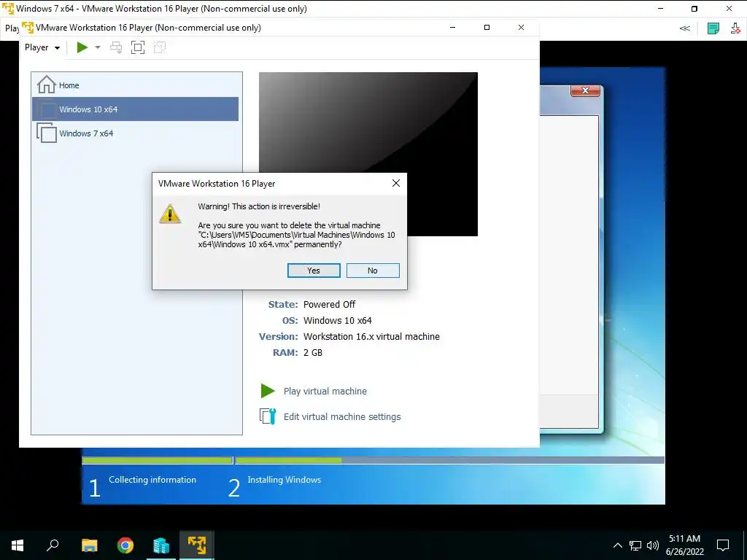The image size is (747, 560).
Task: Click the OS value 'Windows 10 x64'
Action: coord(337,321)
